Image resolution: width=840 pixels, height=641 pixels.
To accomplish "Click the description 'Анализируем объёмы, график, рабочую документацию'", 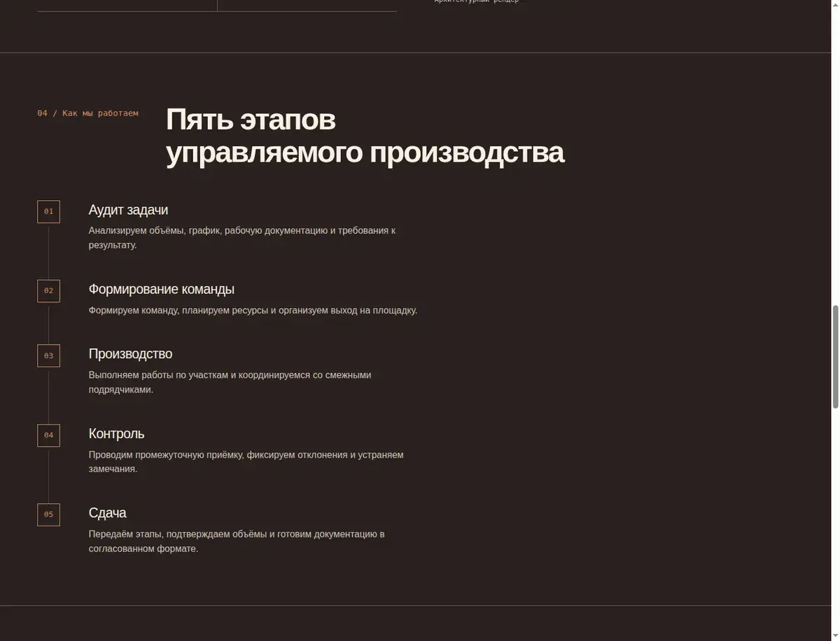I will pyautogui.click(x=242, y=237).
